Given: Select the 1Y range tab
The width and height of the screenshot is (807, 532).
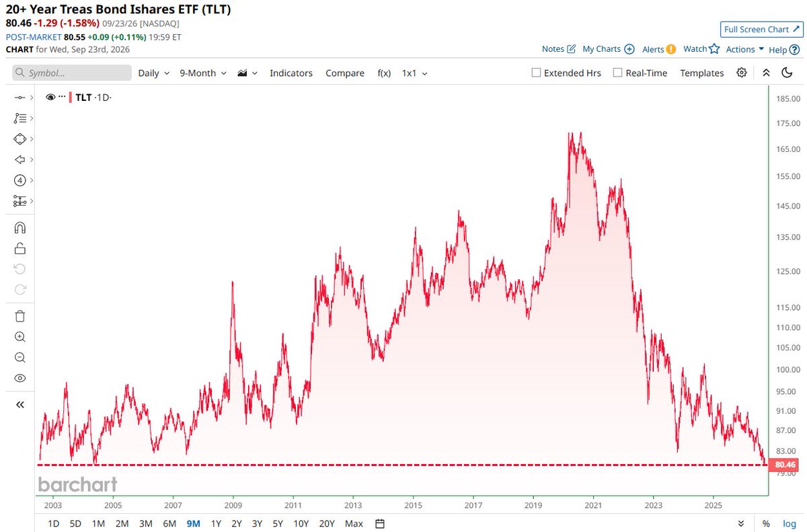Looking at the screenshot, I should [x=216, y=523].
